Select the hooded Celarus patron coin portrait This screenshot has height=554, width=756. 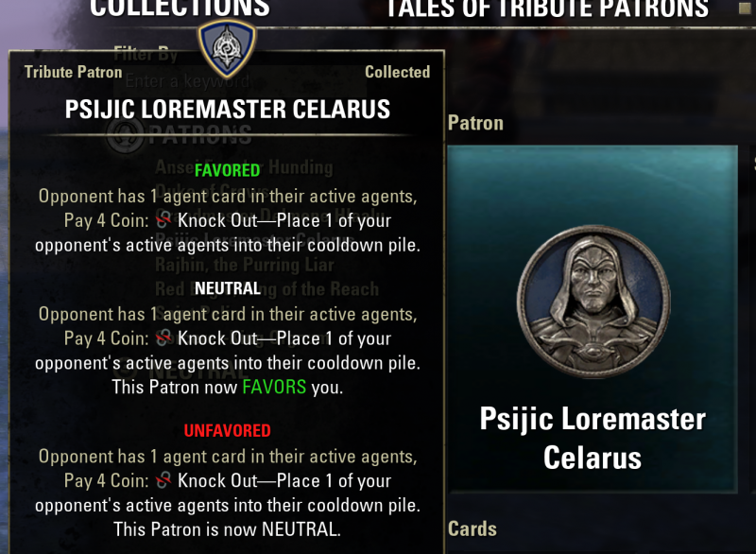click(593, 302)
